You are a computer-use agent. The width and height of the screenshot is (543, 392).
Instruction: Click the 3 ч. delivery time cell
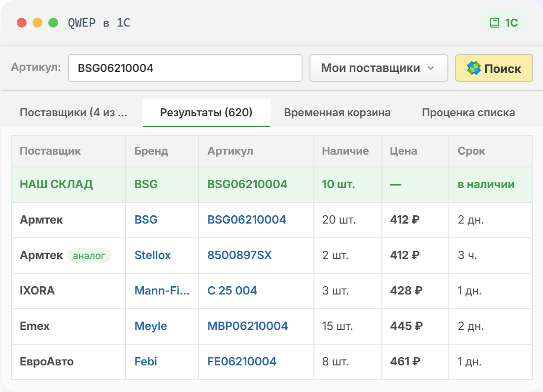(491, 256)
